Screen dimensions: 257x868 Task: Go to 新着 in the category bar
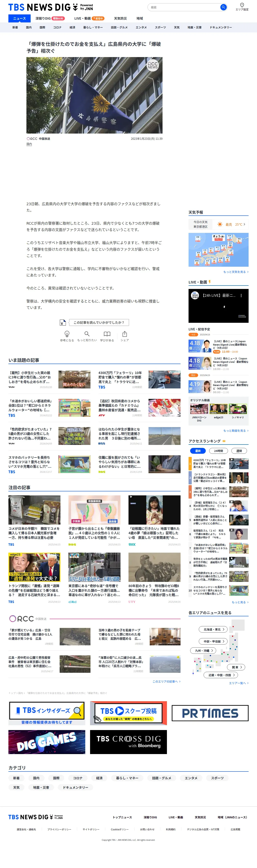click(15, 27)
